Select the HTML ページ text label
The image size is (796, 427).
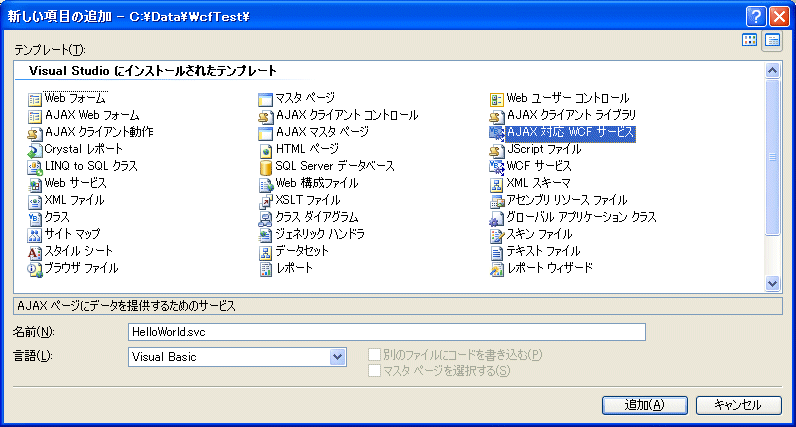(x=307, y=149)
